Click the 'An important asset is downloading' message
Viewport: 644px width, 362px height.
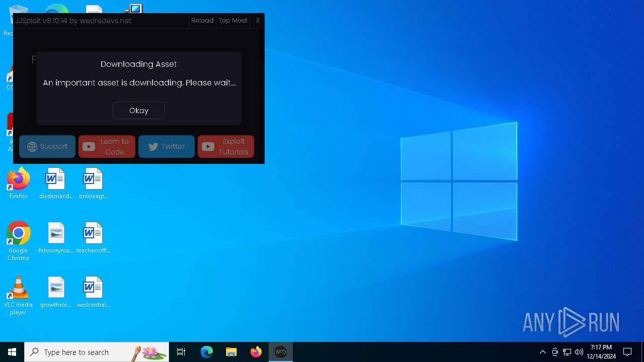(139, 82)
